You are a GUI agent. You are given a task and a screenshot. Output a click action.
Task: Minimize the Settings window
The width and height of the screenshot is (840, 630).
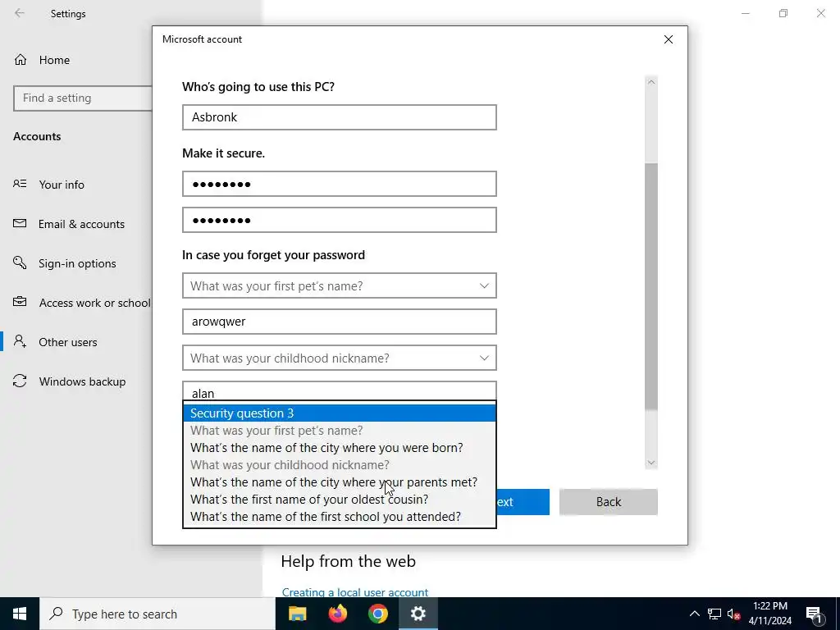click(x=745, y=13)
